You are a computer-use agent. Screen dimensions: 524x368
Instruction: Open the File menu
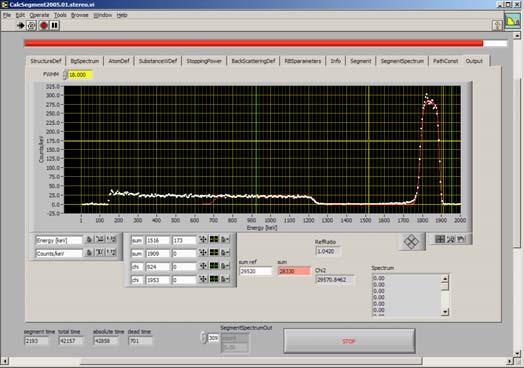pos(7,15)
